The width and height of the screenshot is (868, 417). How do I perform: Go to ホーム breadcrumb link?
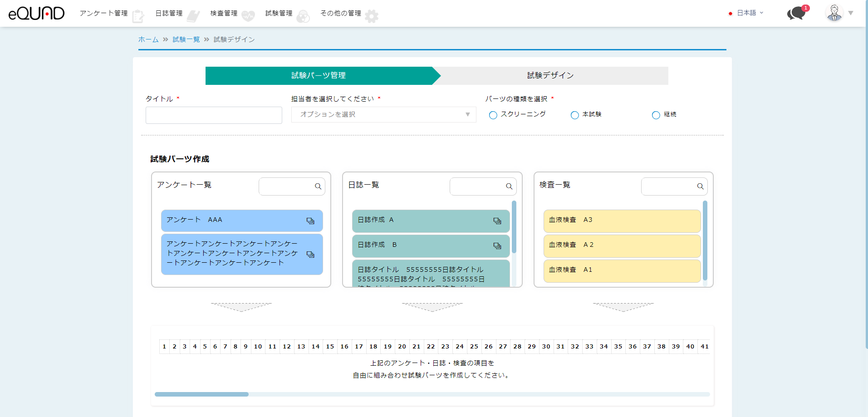point(148,39)
